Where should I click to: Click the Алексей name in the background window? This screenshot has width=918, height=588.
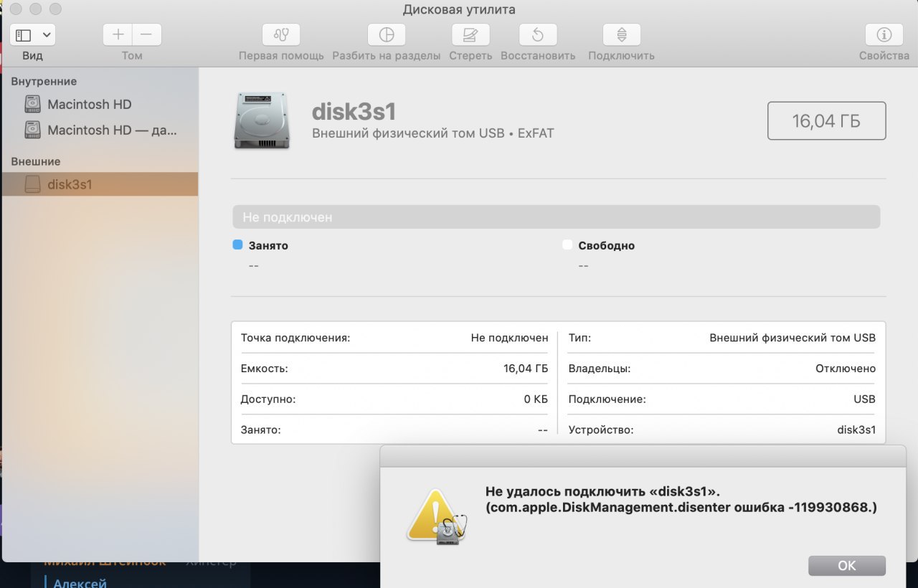(80, 583)
